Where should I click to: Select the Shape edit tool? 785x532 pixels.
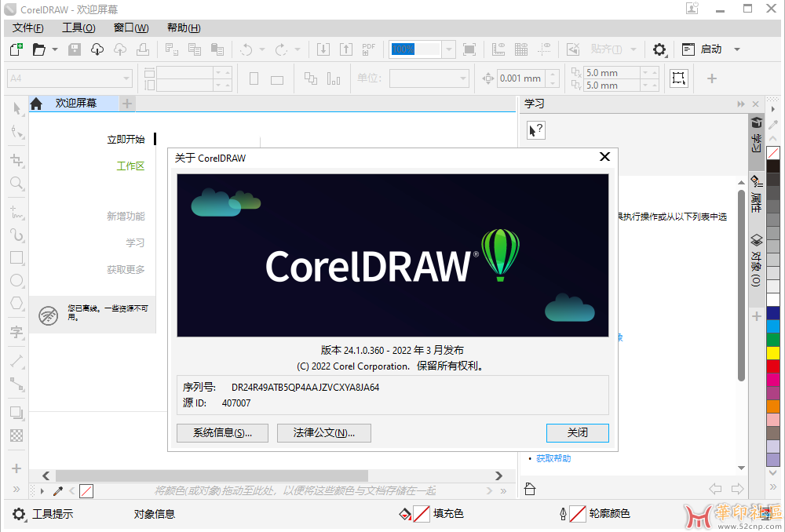pyautogui.click(x=16, y=132)
